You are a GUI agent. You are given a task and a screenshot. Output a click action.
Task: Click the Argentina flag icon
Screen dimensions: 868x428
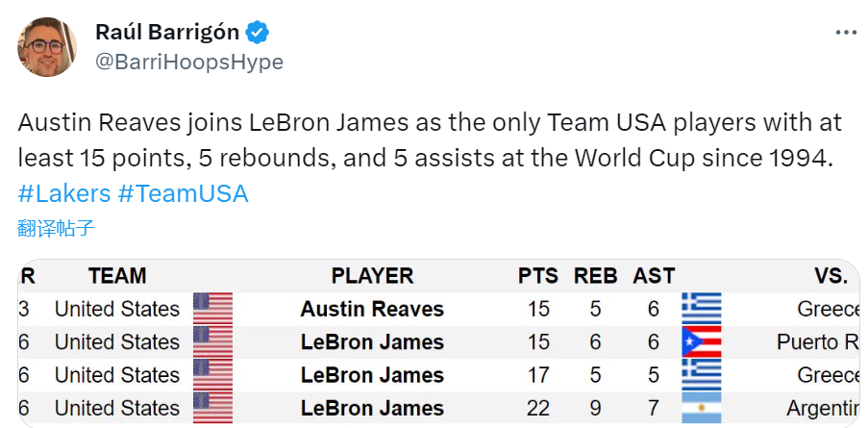(701, 408)
